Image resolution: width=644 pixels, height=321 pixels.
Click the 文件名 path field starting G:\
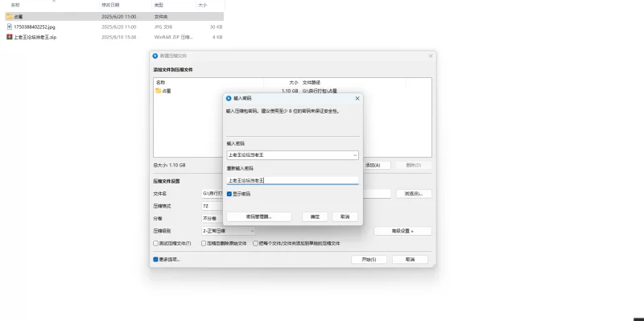point(212,193)
